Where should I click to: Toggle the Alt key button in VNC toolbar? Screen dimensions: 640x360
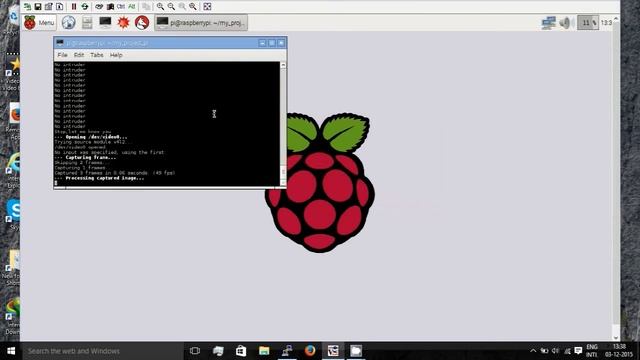(131, 7)
